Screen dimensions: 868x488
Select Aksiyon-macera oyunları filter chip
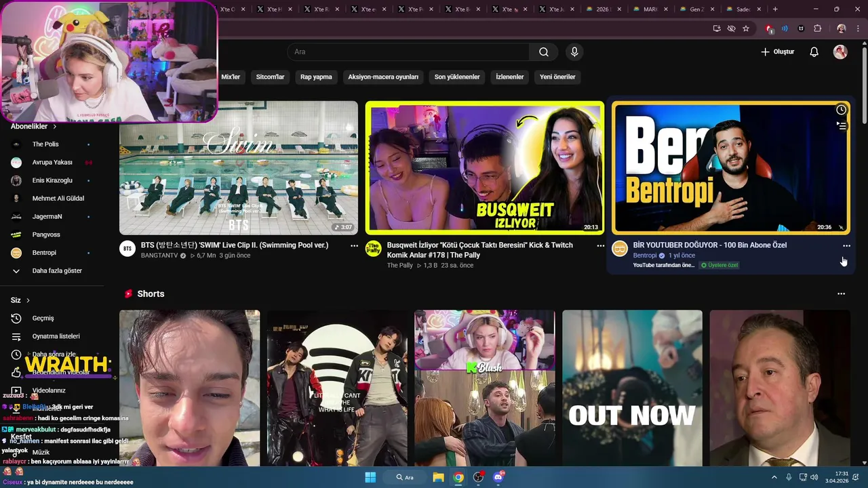point(383,77)
